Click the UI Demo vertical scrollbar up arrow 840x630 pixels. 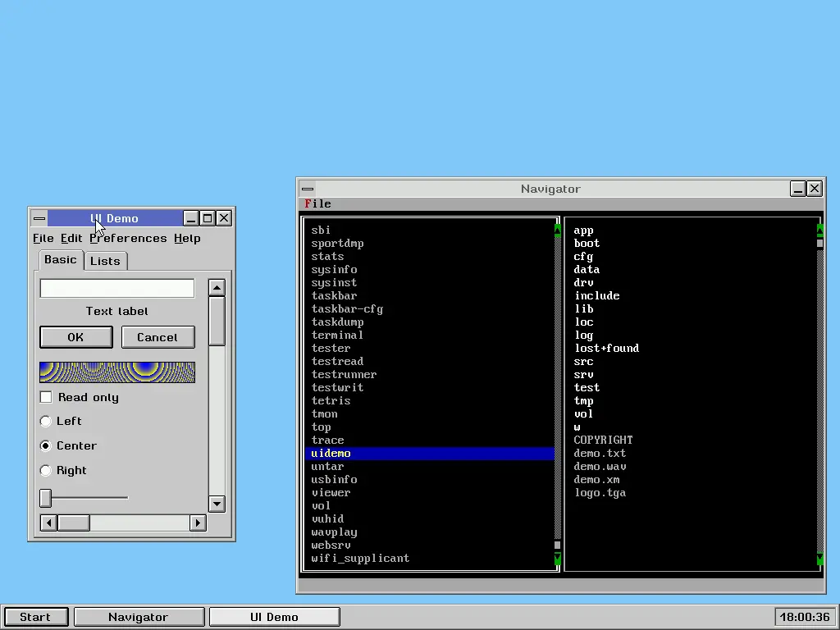[217, 288]
